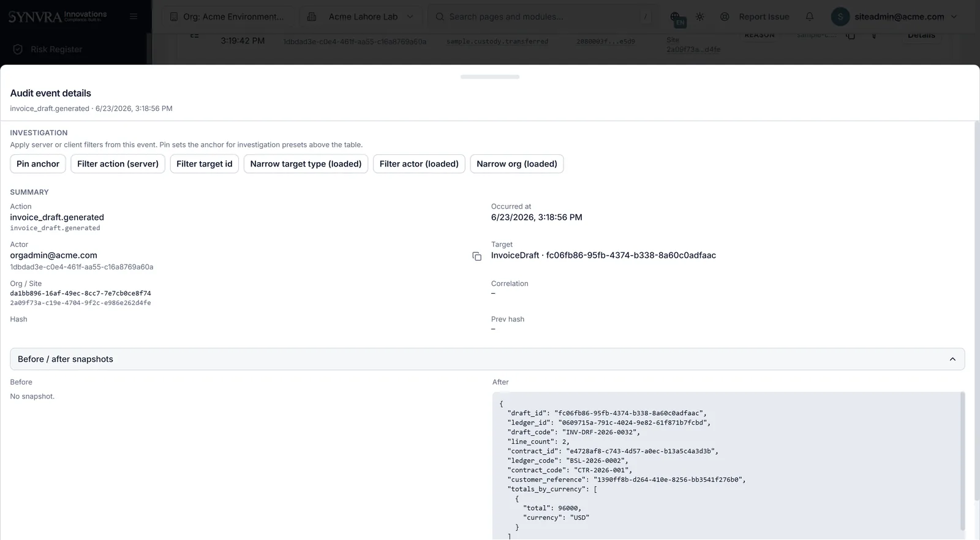Click the Occurred at 6/23/2026 timestamp
980x540 pixels.
537,217
